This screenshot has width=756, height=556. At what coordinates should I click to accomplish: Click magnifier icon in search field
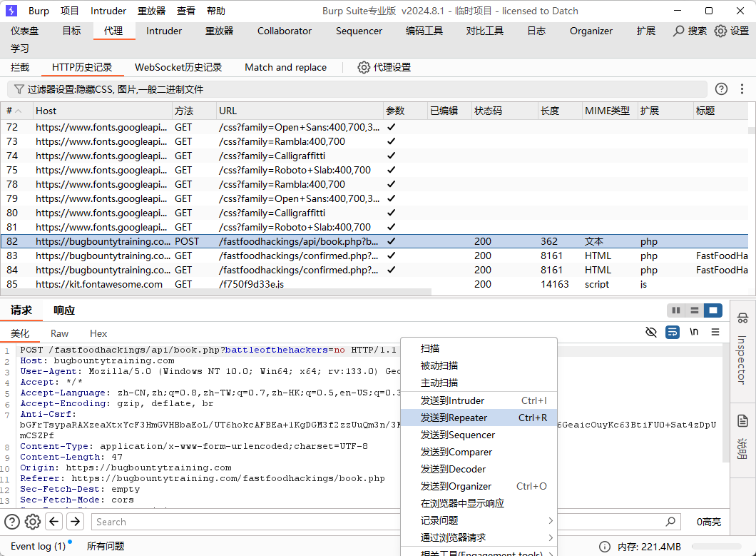point(670,522)
